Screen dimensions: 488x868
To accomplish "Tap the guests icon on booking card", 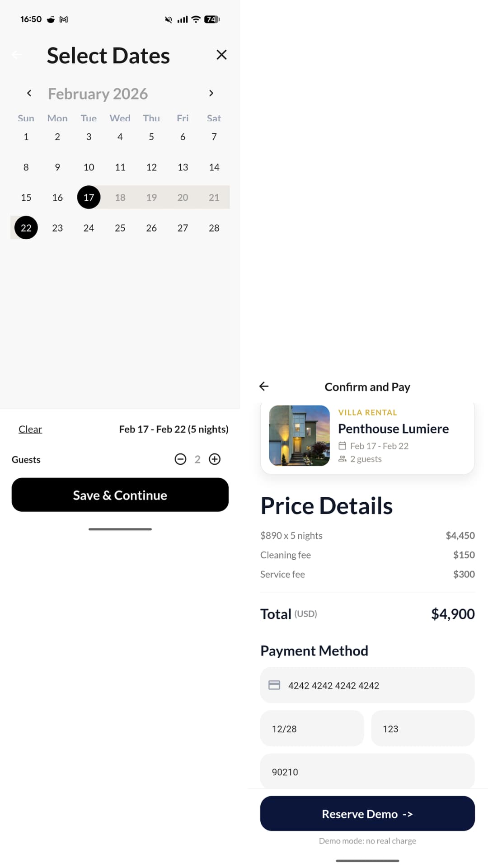I will [343, 459].
